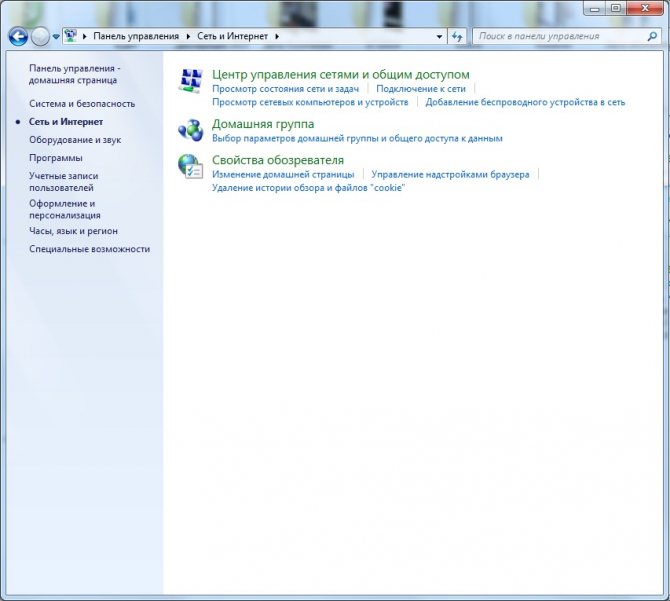Click the Forward navigation arrow
The image size is (670, 601).
(40, 37)
